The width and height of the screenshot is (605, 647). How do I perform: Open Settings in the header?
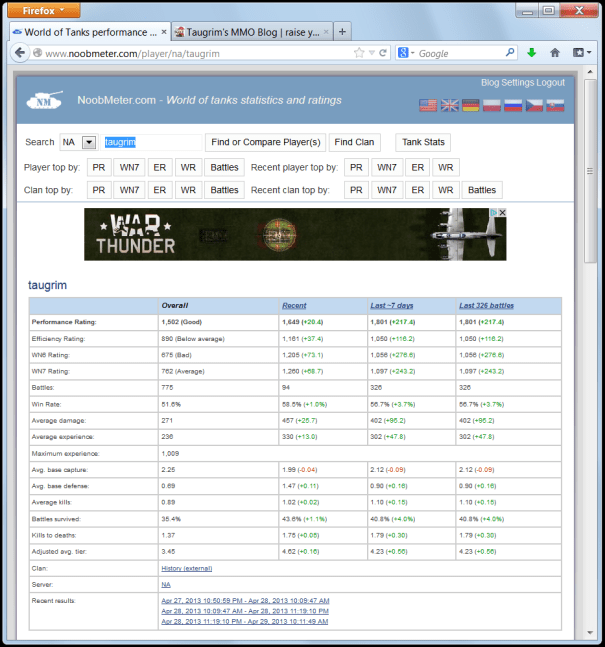pos(518,83)
